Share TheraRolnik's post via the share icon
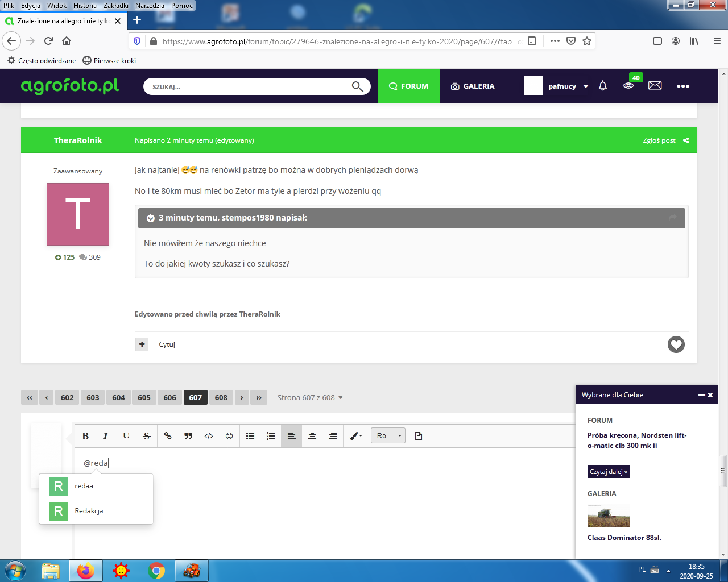 [x=686, y=140]
